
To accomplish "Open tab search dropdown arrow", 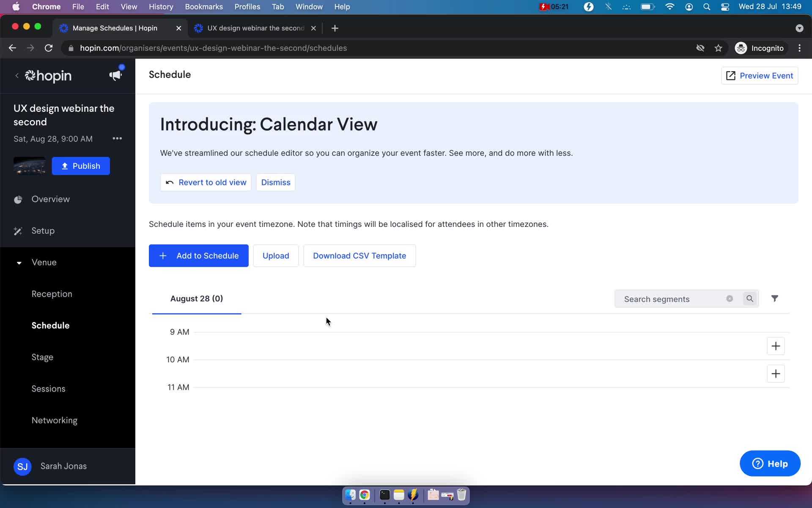I will pos(799,28).
